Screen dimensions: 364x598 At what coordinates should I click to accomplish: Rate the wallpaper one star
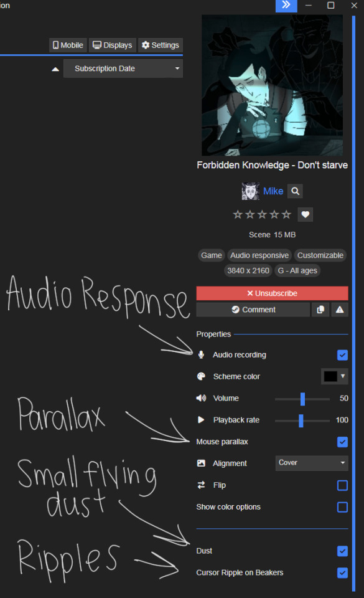pos(238,214)
